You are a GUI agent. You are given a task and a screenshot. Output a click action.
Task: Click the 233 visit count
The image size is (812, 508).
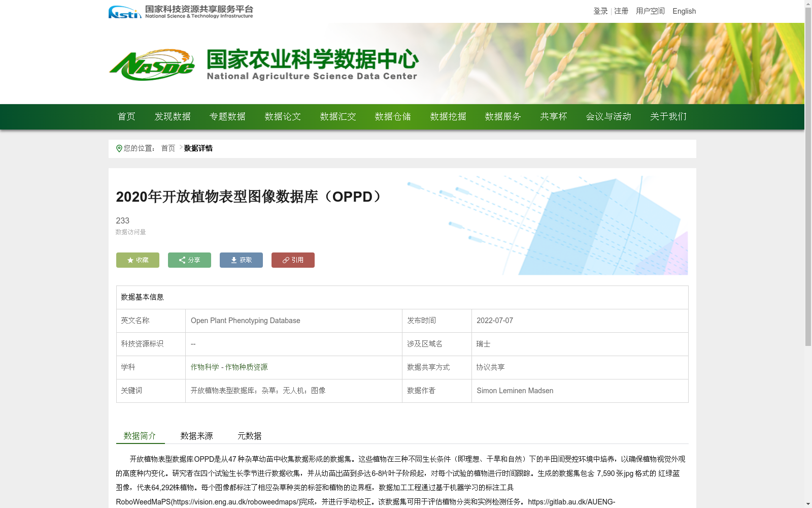click(123, 220)
